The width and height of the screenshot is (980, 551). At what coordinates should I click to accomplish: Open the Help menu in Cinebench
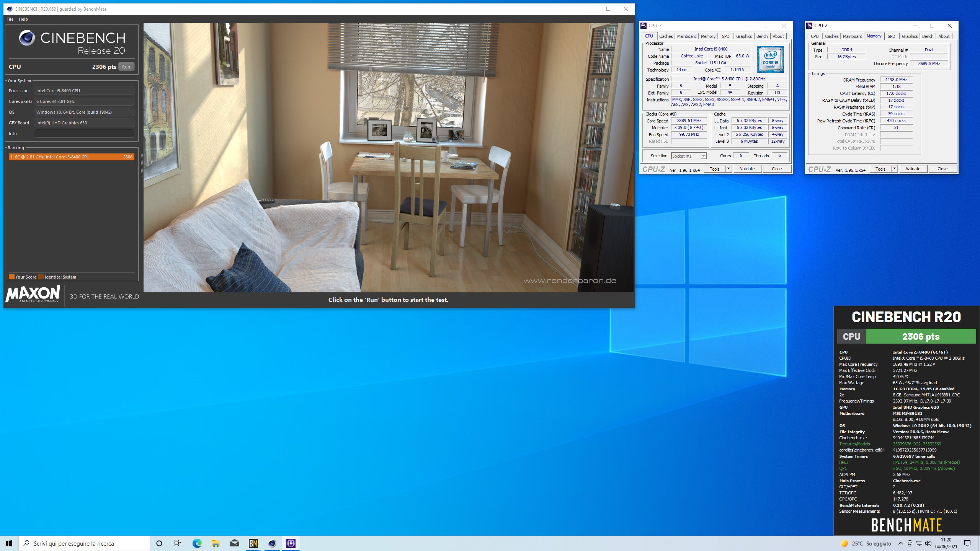pyautogui.click(x=23, y=19)
